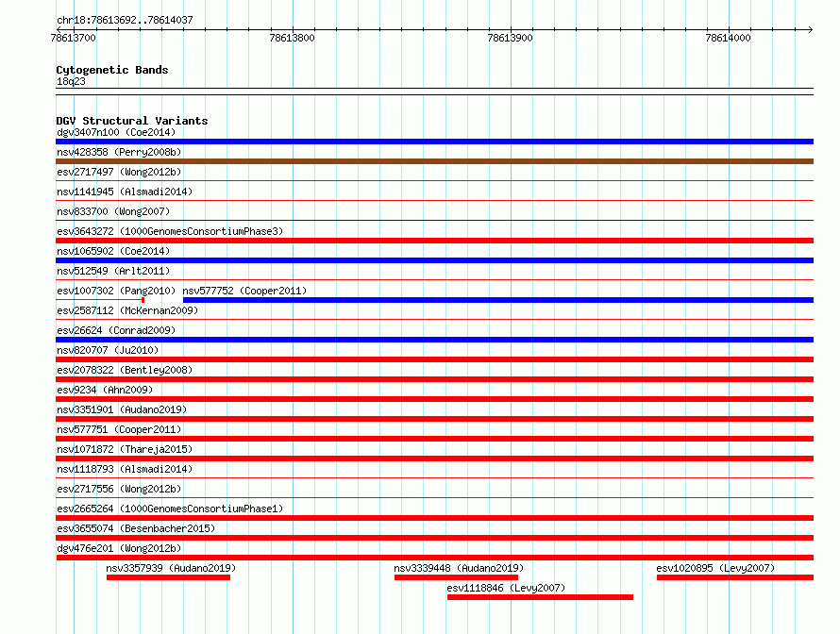This screenshot has height=634, width=840.
Task: Click the ruler's left end arrow
Action: pos(59,29)
